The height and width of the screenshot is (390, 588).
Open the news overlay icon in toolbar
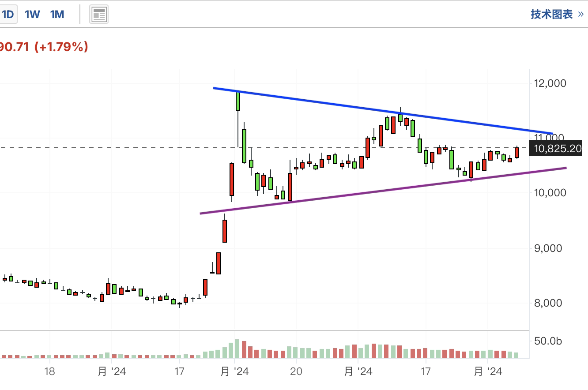pos(99,15)
